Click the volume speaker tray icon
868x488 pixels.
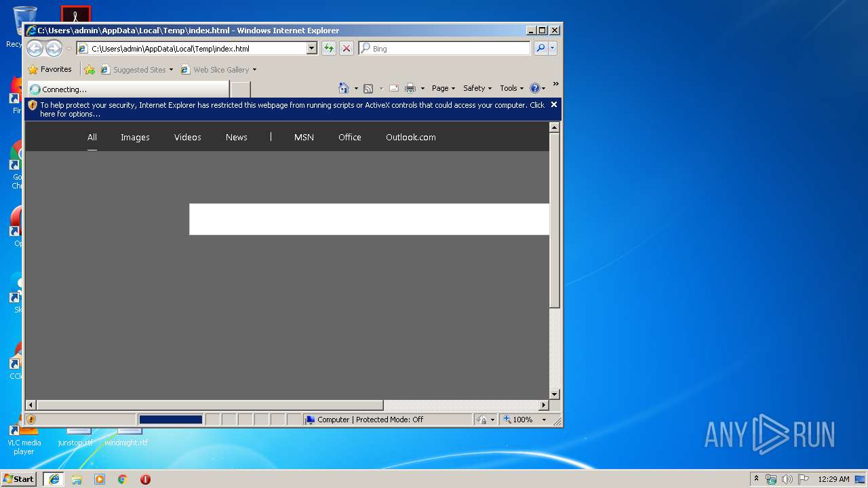[x=787, y=479]
